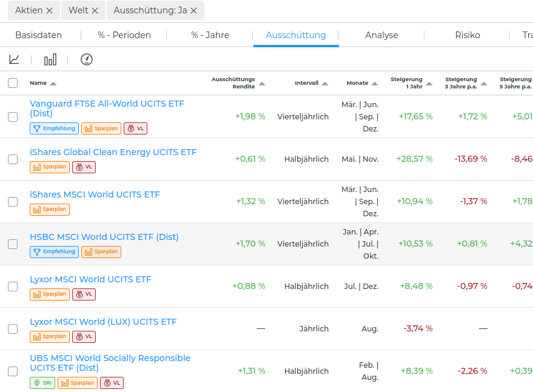Open the bar chart view icon
The height and width of the screenshot is (392, 533).
point(50,59)
